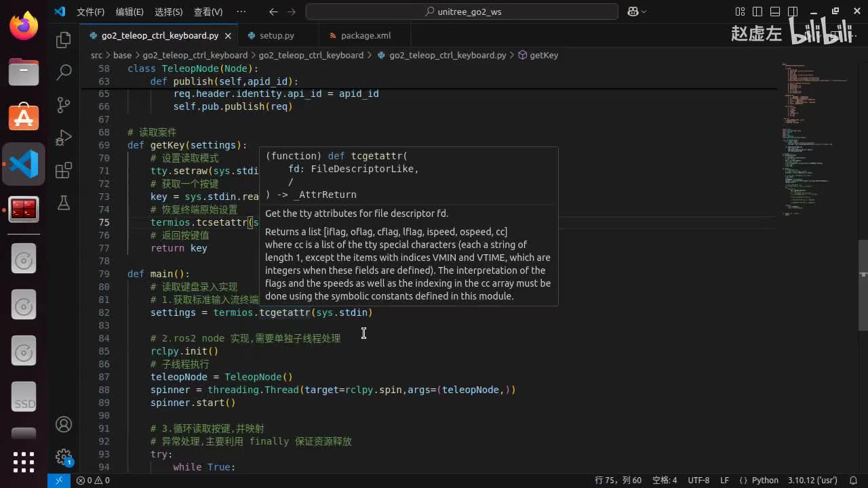Open the Copilot chat icon

pyautogui.click(x=633, y=12)
